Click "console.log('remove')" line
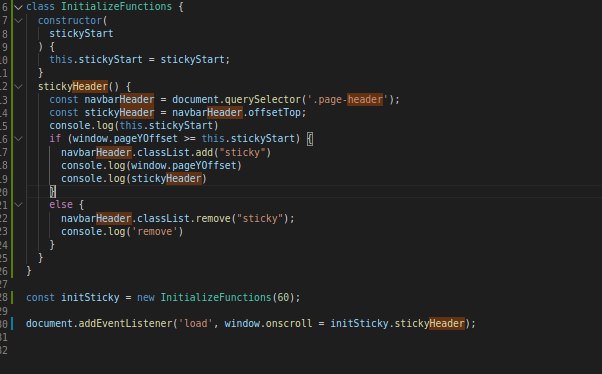The width and height of the screenshot is (602, 374). (122, 232)
